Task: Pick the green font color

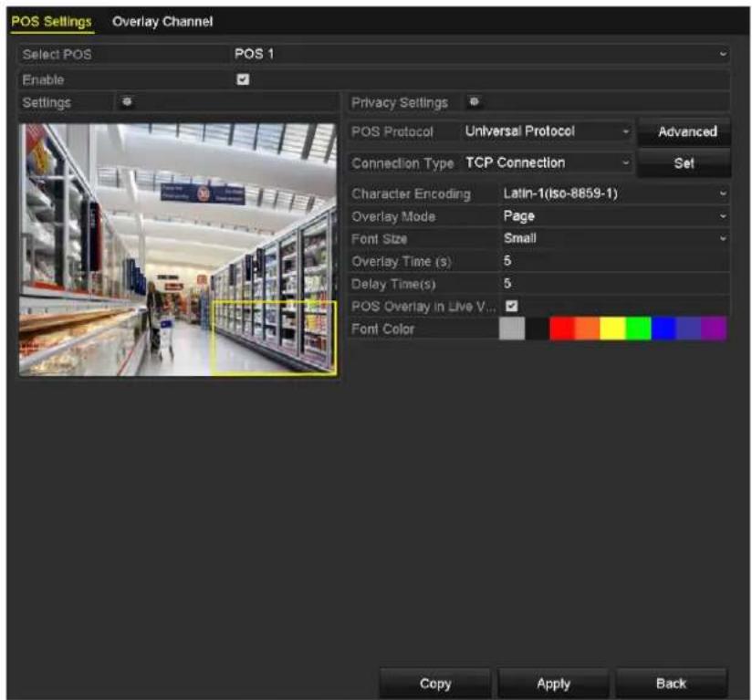Action: coord(638,329)
